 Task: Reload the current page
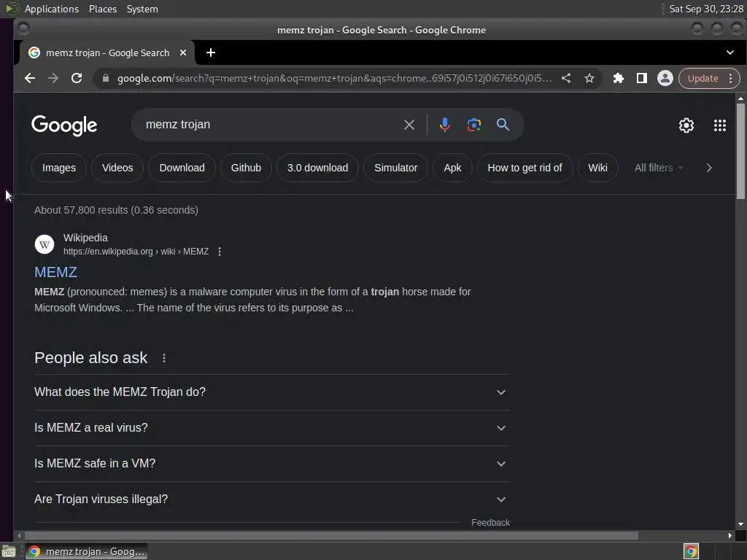(76, 78)
